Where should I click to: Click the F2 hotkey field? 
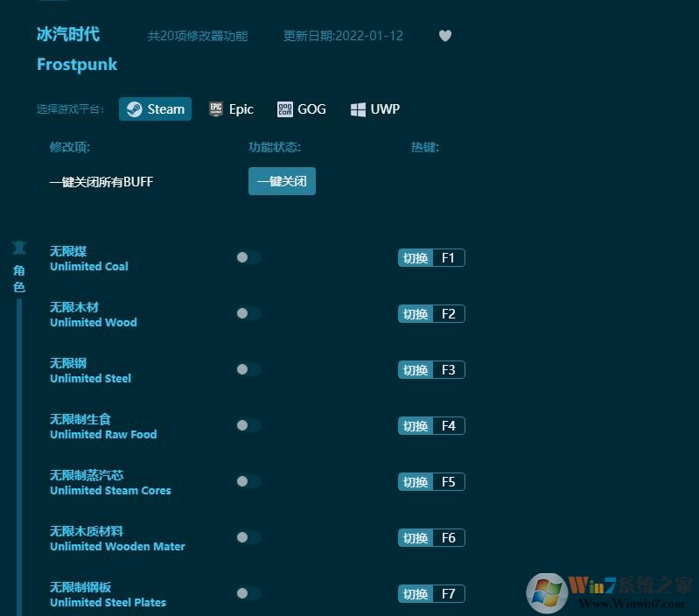pos(449,314)
